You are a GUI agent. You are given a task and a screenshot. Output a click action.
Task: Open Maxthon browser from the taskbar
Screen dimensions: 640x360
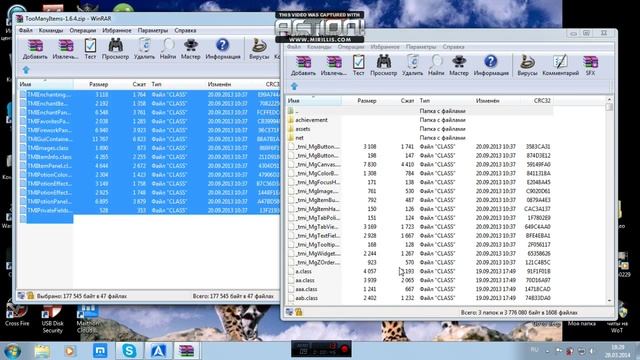[100, 351]
